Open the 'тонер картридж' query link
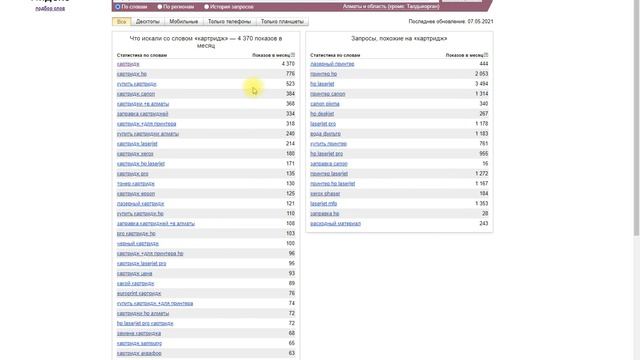640x360 pixels. tap(136, 184)
